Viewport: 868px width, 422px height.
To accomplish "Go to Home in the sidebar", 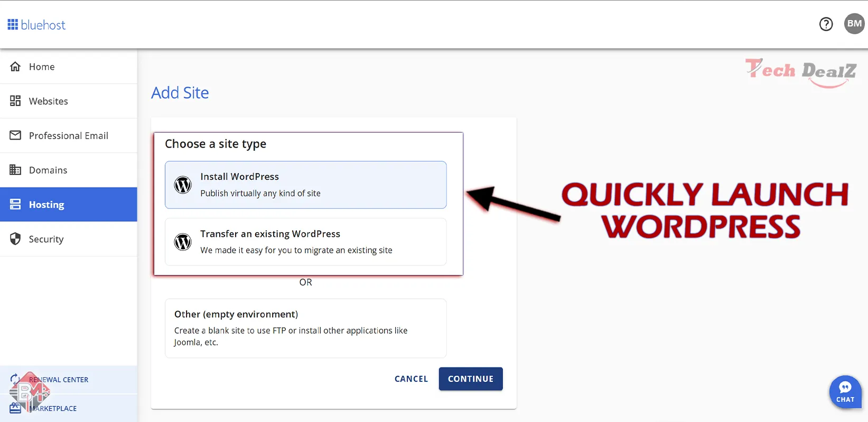I will 69,67.
